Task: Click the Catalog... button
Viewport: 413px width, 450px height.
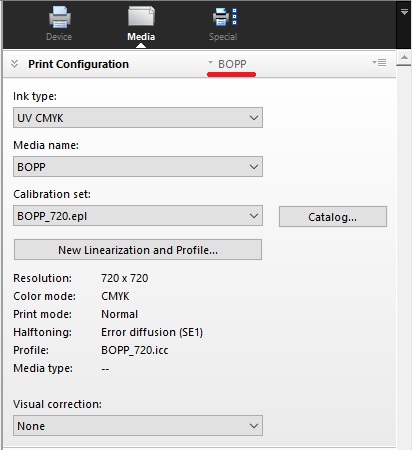Action: 333,217
